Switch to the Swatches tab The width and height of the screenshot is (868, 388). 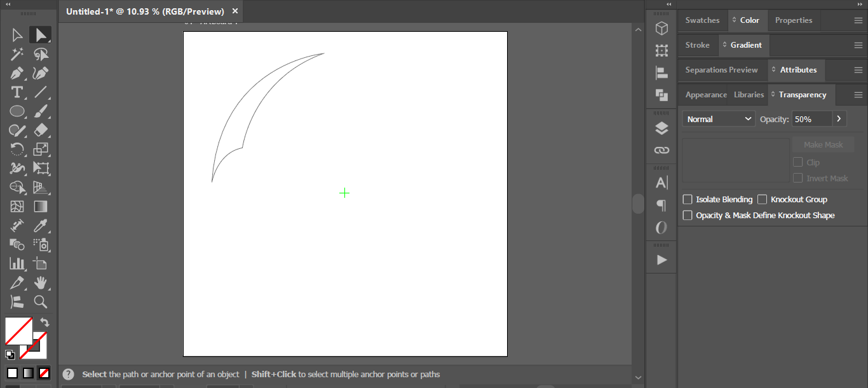[702, 20]
